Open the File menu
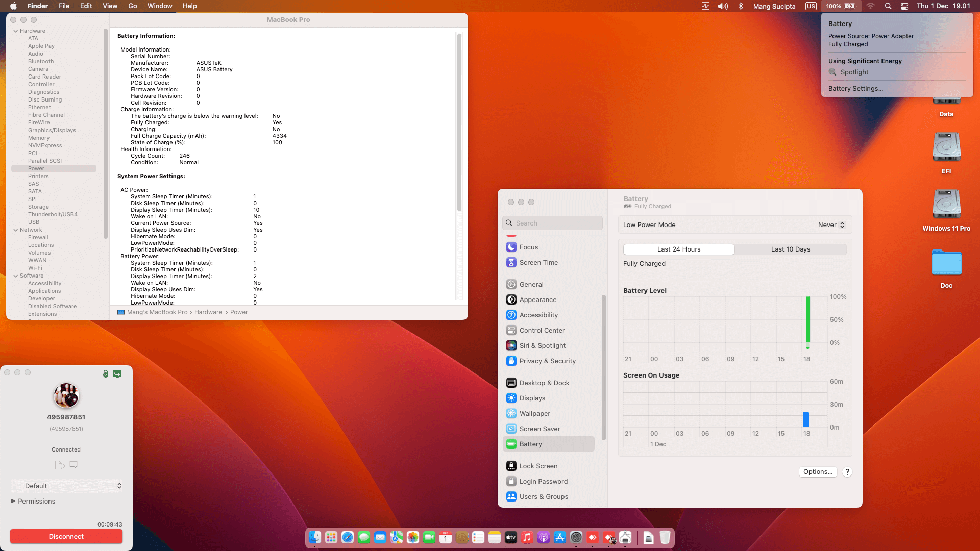Screen dimensions: 980x551 [x=64, y=6]
